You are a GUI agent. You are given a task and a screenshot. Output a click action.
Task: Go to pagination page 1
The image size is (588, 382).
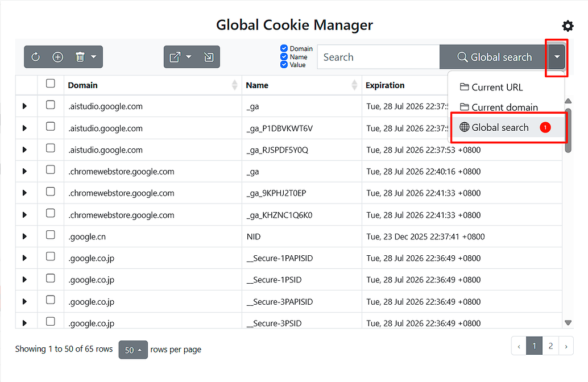pos(535,346)
